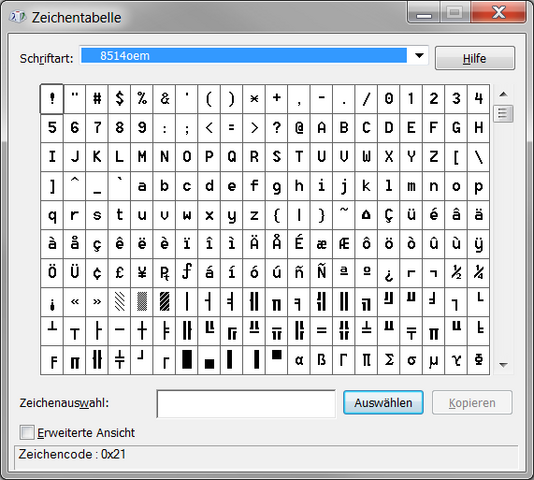
Task: Select the percent sign character
Action: click(142, 99)
